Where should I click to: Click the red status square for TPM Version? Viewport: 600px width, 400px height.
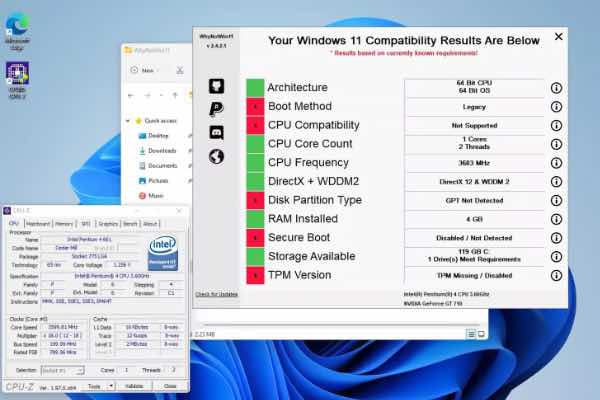tap(255, 276)
